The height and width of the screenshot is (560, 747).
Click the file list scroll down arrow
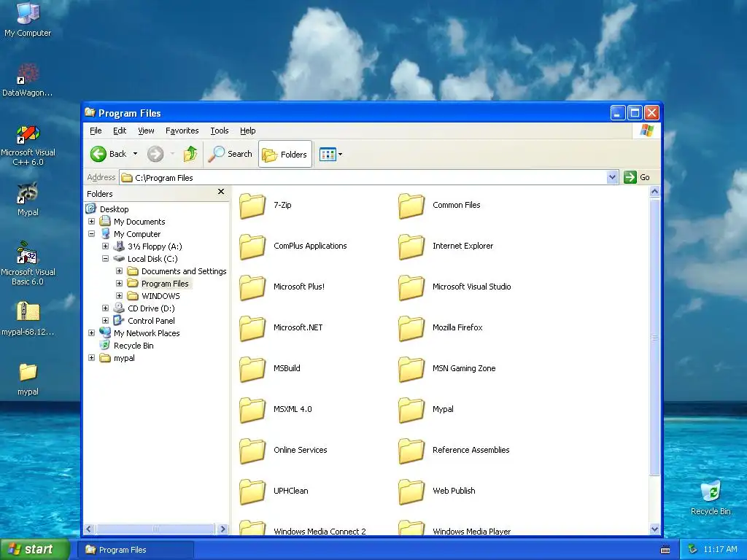(654, 529)
